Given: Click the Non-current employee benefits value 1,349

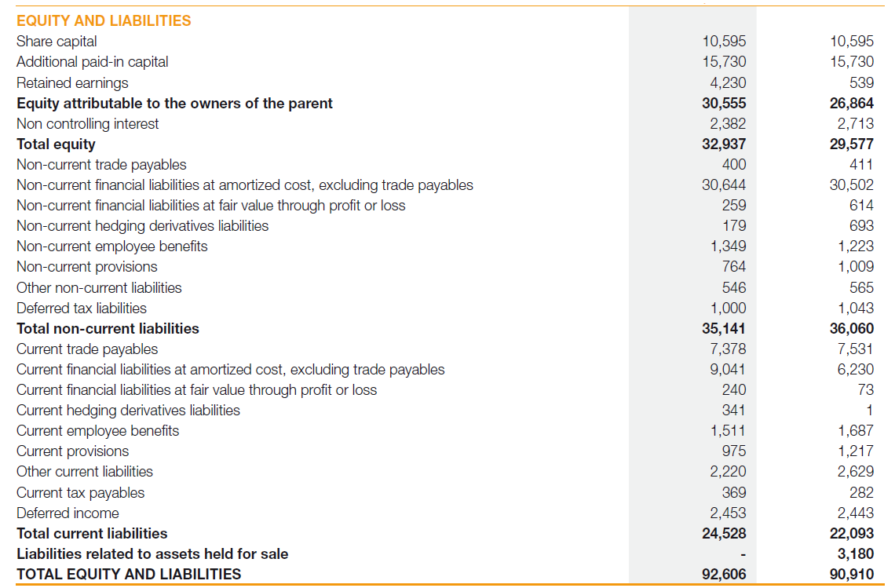Looking at the screenshot, I should [x=728, y=247].
